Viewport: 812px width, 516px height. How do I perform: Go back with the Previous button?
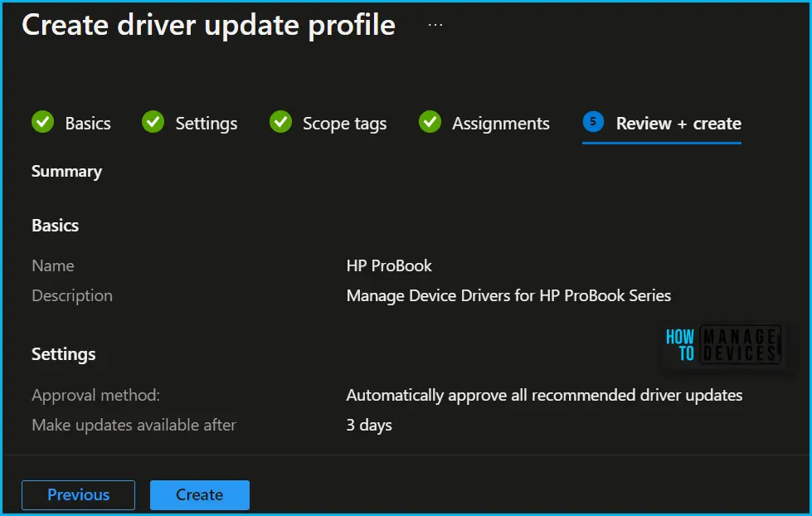pyautogui.click(x=78, y=494)
